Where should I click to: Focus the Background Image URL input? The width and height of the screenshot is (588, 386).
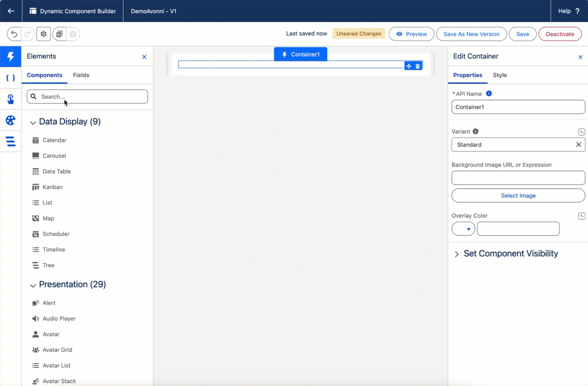tap(518, 178)
